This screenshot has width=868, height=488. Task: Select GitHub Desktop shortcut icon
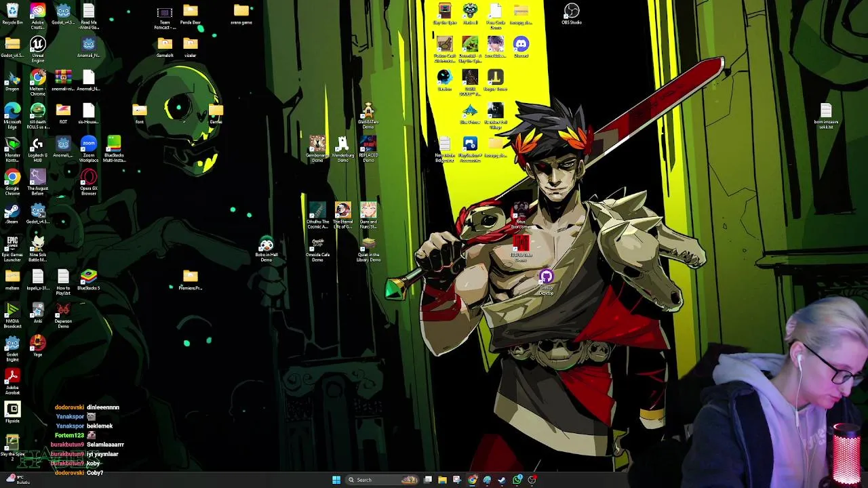547,281
